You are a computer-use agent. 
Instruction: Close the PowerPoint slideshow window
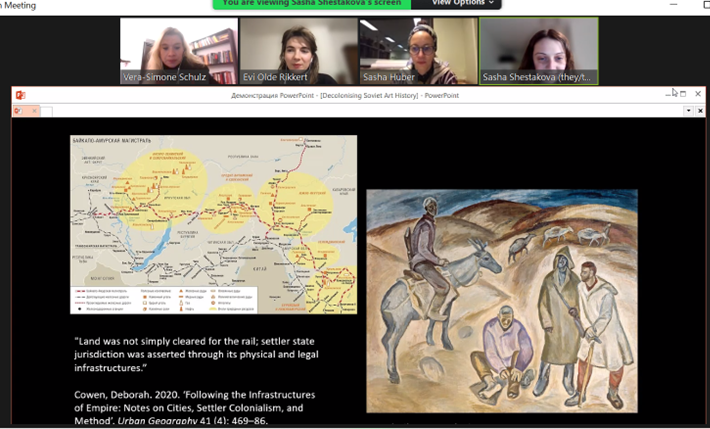coord(698,94)
